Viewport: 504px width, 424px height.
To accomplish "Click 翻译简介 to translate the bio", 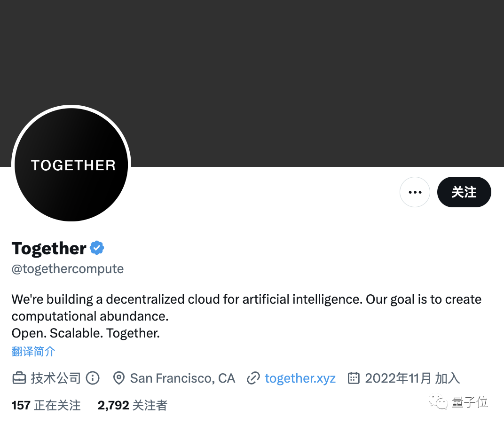I will coord(33,351).
